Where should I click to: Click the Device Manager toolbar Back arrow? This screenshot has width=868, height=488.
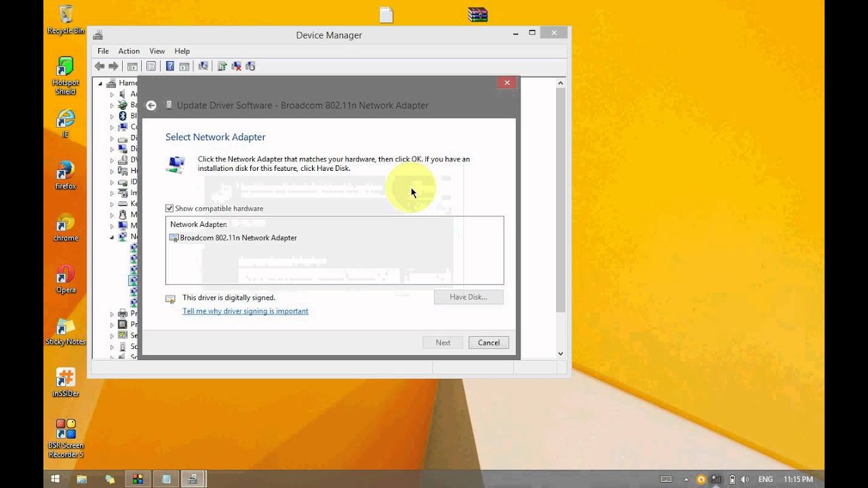pyautogui.click(x=100, y=66)
